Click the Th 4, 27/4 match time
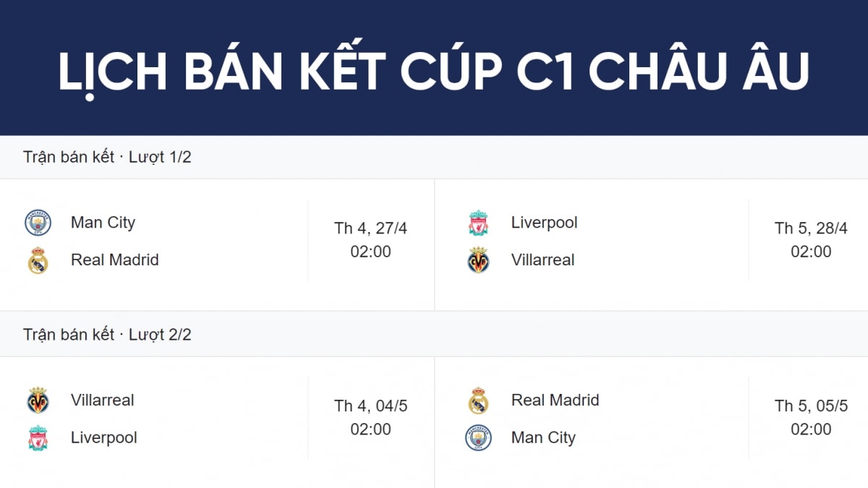The image size is (868, 488). point(371,240)
